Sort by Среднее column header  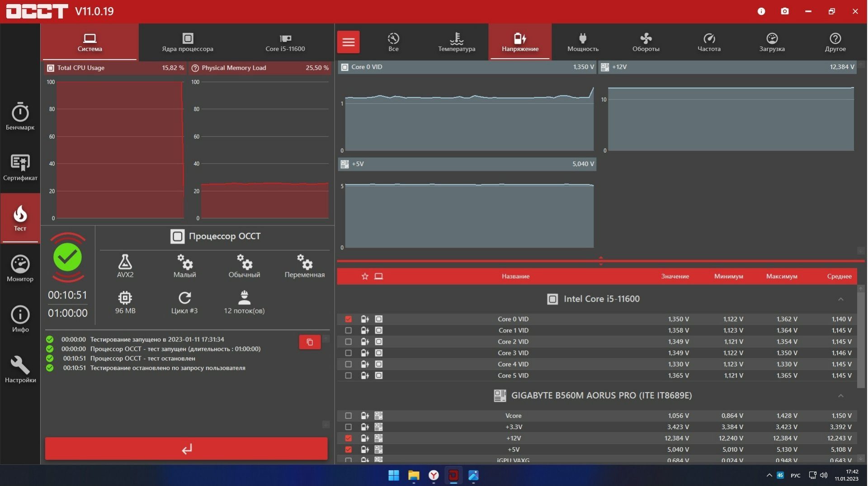[839, 276]
